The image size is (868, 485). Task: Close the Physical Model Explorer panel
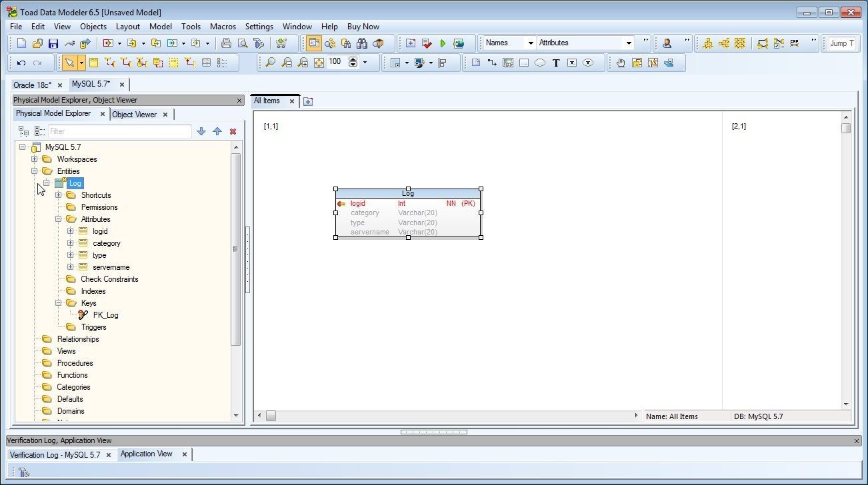pos(239,100)
